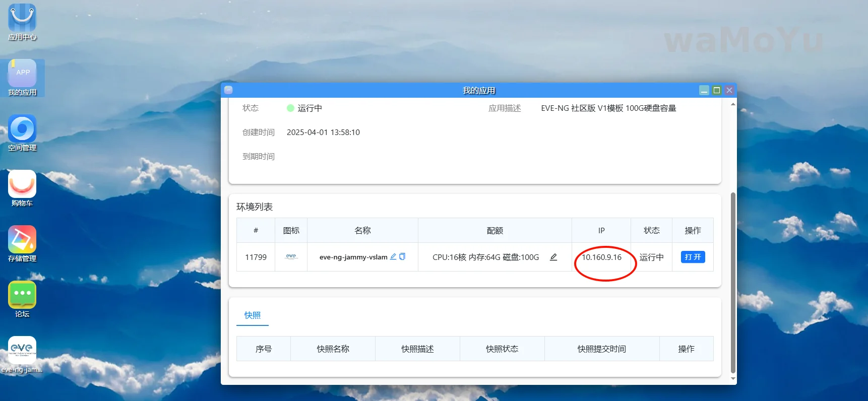Maximize the 我的应用 window
868x401 pixels.
717,90
